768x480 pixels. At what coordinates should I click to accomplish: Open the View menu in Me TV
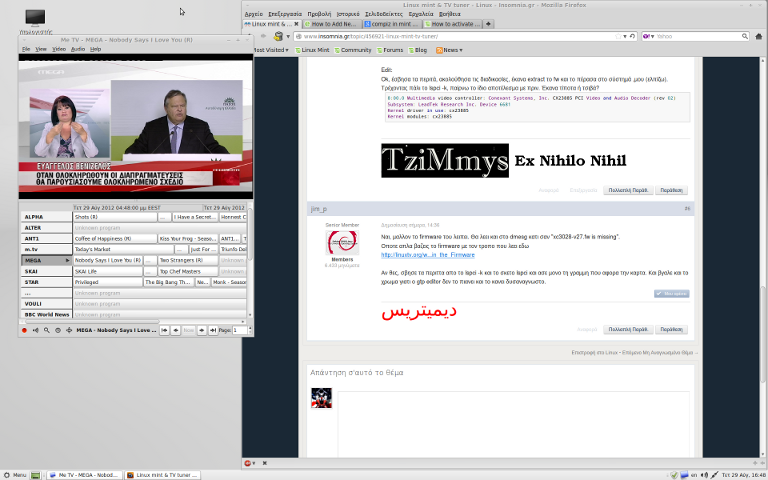pyautogui.click(x=41, y=49)
